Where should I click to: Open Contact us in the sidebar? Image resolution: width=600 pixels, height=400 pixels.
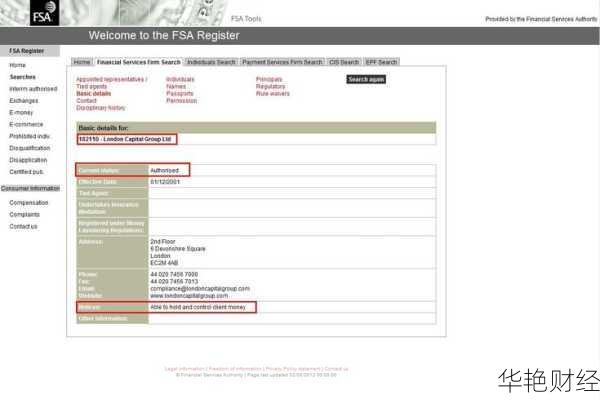coord(23,226)
